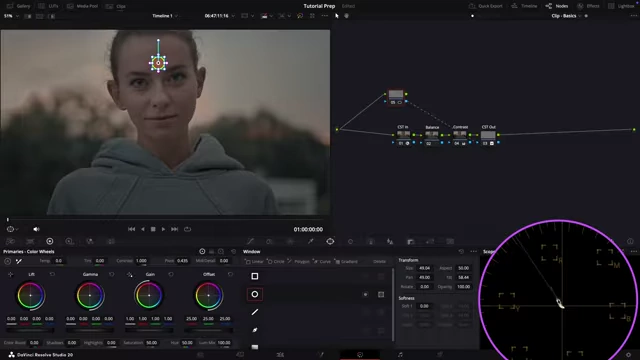Delete the selected window

tap(379, 262)
